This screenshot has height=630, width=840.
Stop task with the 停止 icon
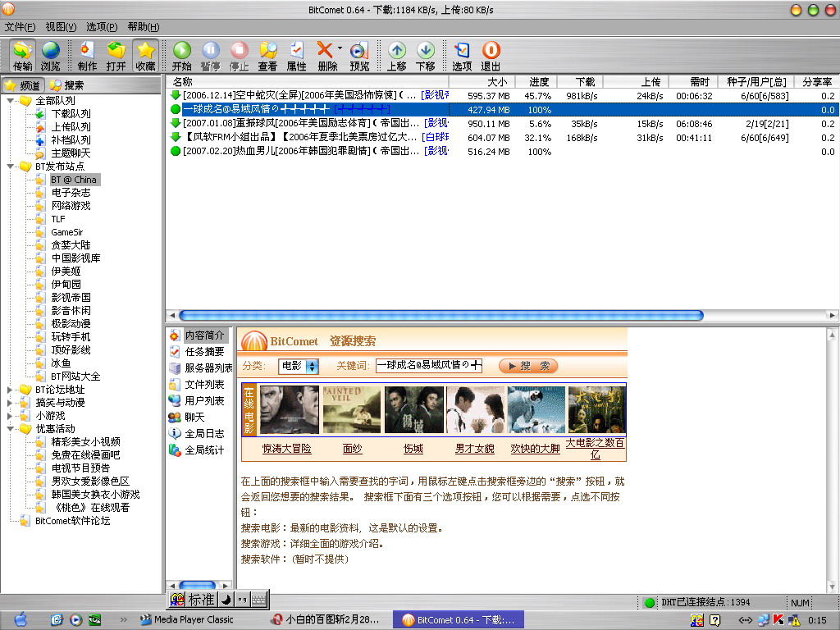click(x=239, y=56)
